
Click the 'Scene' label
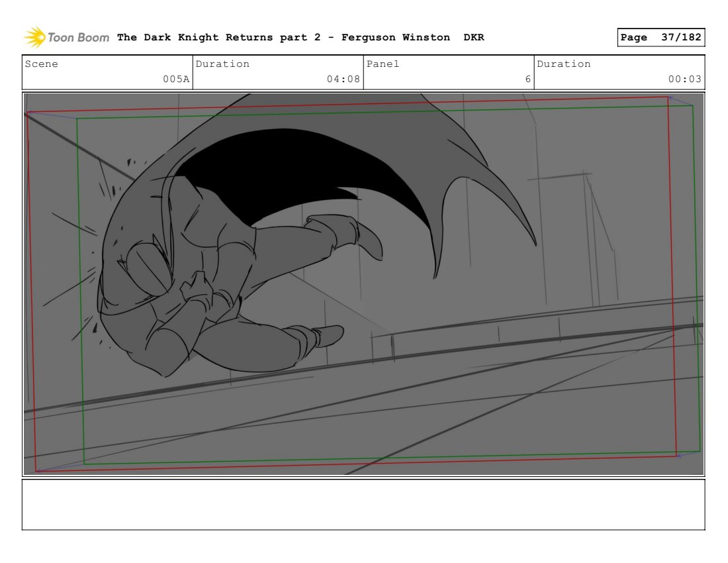click(41, 64)
